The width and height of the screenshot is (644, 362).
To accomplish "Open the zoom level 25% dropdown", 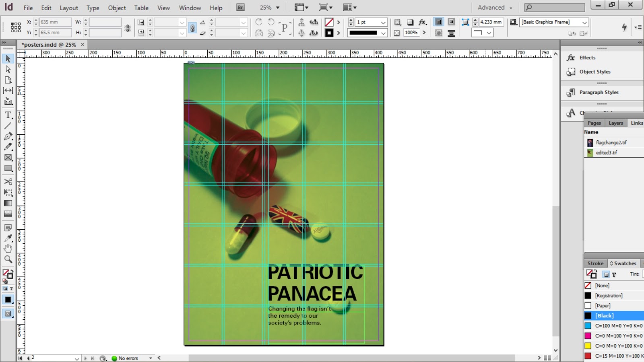I will [277, 8].
